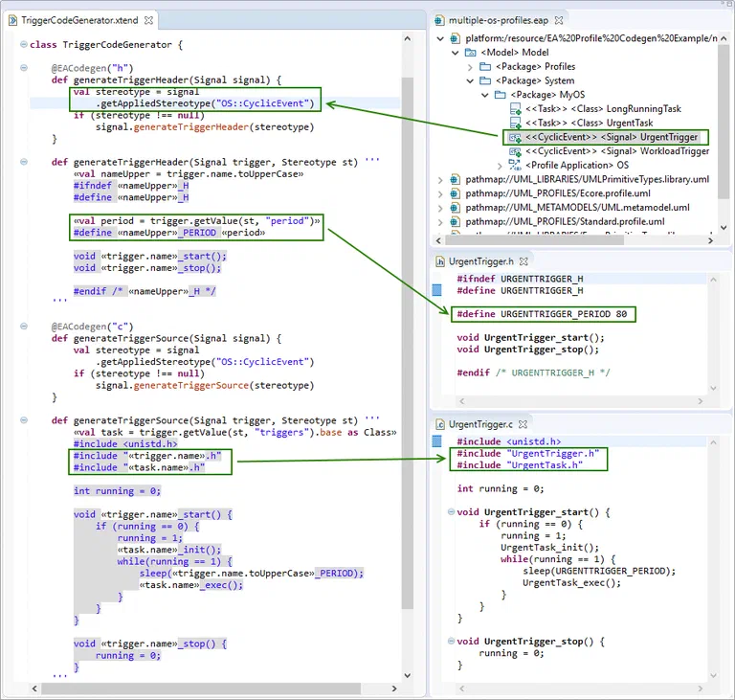Viewport: 735px width, 700px height.
Task: Fold generateTriggerHeader(Signal trigger, Stereotype st) block
Action: (23, 162)
